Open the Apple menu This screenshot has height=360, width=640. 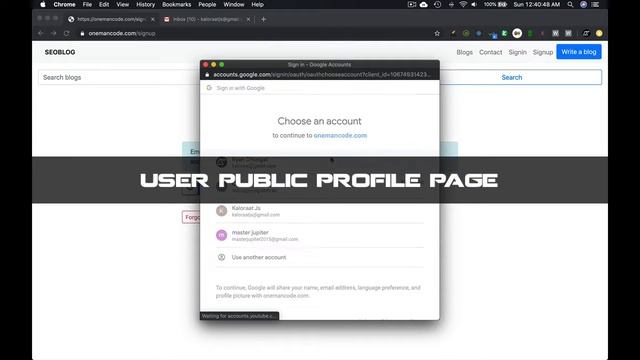(43, 4)
